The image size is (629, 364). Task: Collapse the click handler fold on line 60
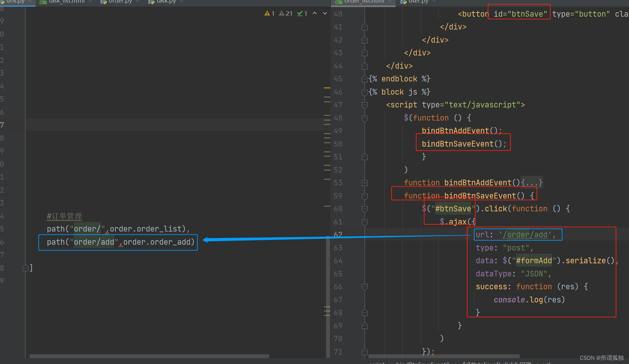[365, 209]
